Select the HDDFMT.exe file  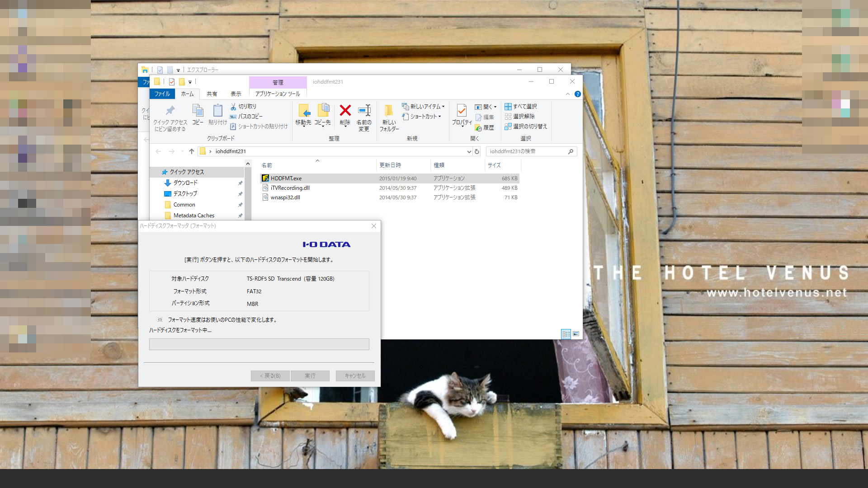(x=286, y=178)
